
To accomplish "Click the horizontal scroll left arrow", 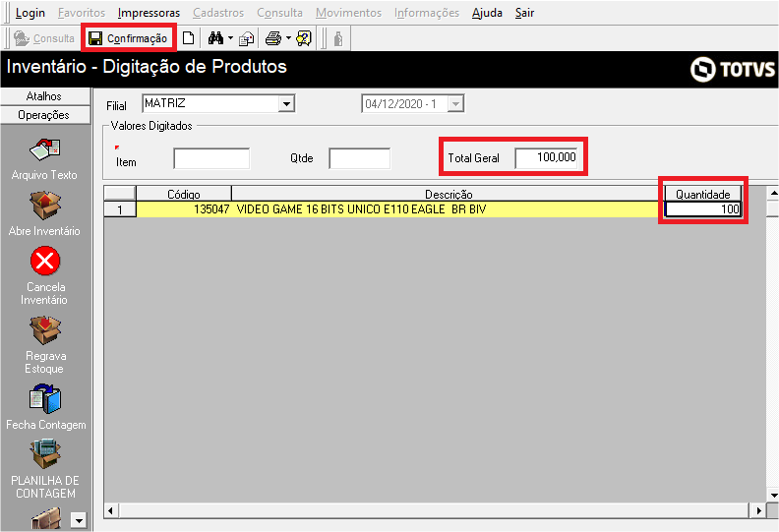I will pos(110,510).
